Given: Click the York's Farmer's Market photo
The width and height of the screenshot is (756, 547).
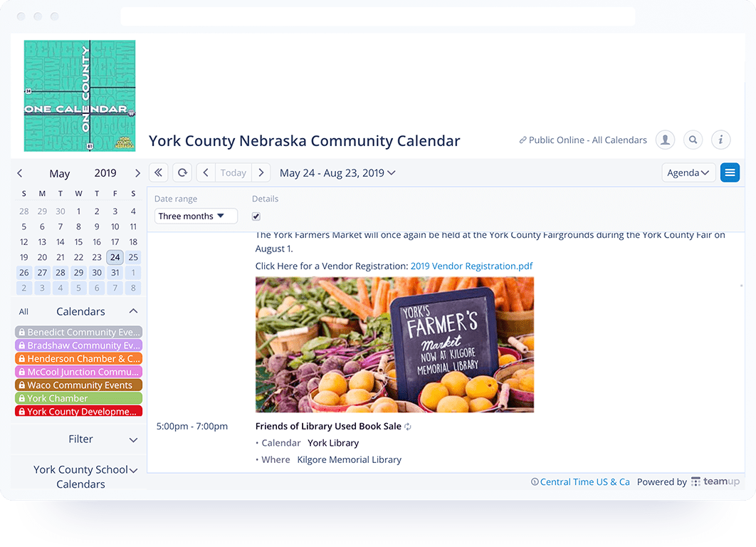Looking at the screenshot, I should [x=394, y=345].
